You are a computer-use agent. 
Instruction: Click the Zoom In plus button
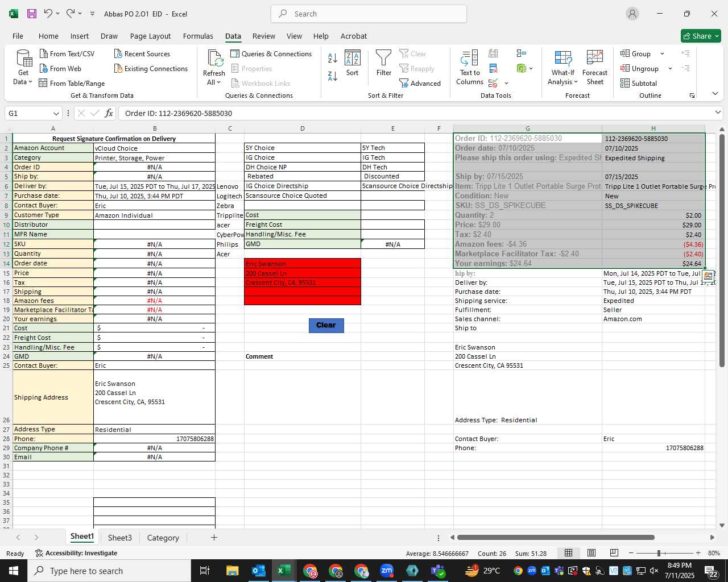[698, 553]
